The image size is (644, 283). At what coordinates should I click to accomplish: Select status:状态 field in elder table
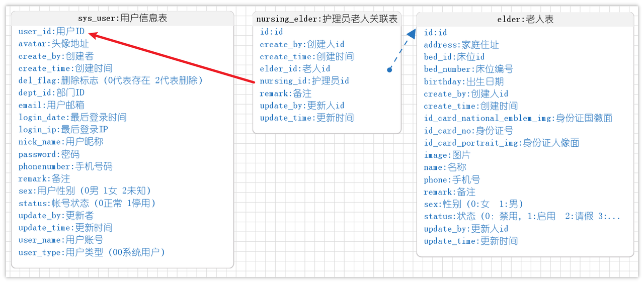[522, 217]
